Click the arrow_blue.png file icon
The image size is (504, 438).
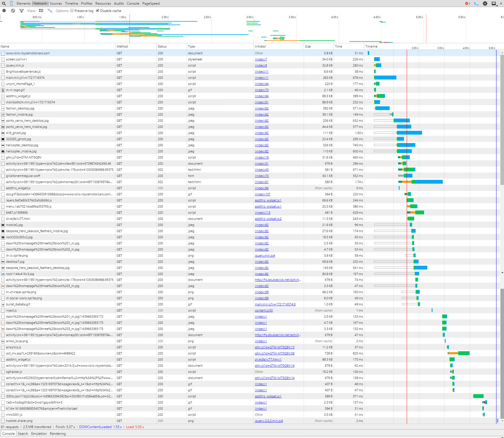click(x=3, y=341)
